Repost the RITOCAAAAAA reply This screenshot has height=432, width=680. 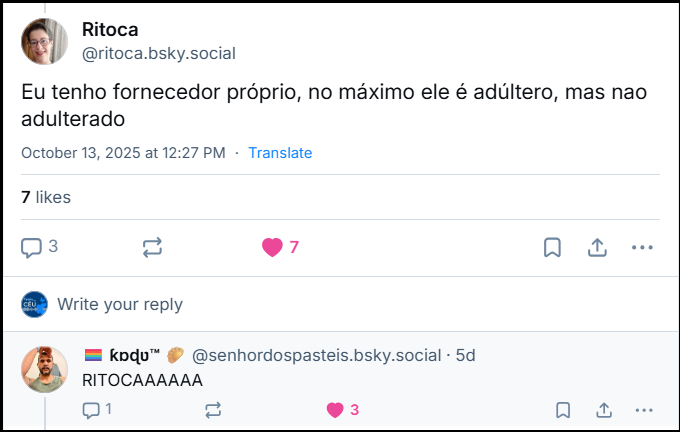[212, 409]
